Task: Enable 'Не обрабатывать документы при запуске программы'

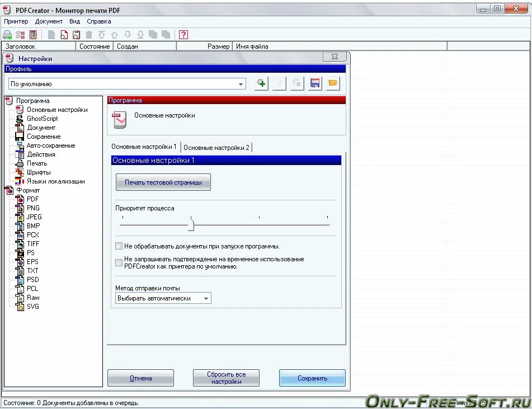Action: pyautogui.click(x=119, y=246)
